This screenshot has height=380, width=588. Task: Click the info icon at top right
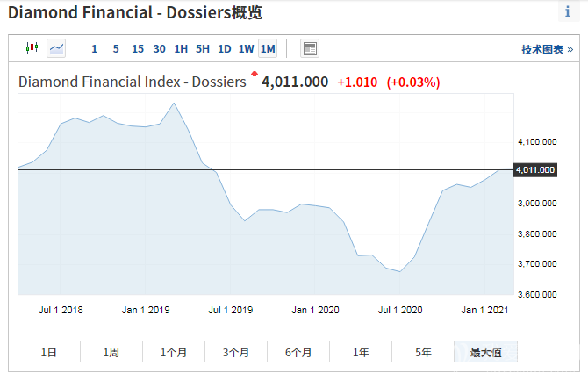click(x=568, y=12)
